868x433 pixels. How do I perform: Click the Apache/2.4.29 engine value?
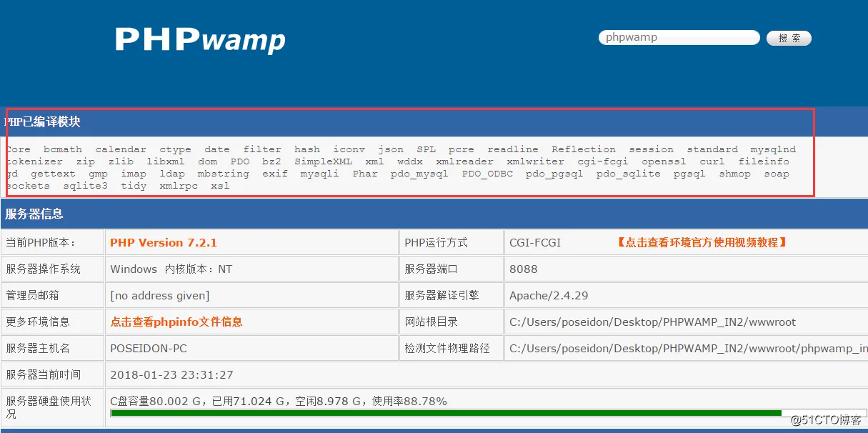[x=549, y=295]
